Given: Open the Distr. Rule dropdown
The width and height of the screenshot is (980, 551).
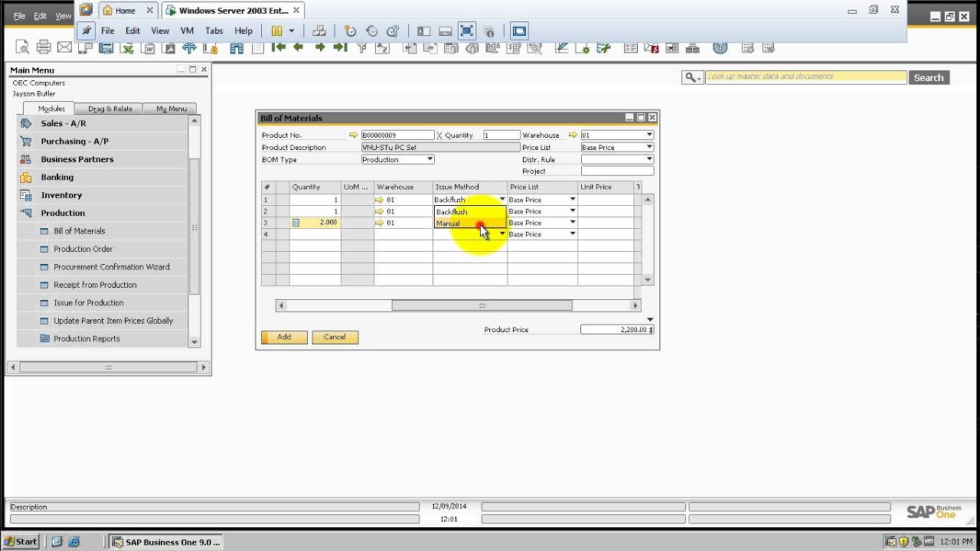Looking at the screenshot, I should pos(649,159).
